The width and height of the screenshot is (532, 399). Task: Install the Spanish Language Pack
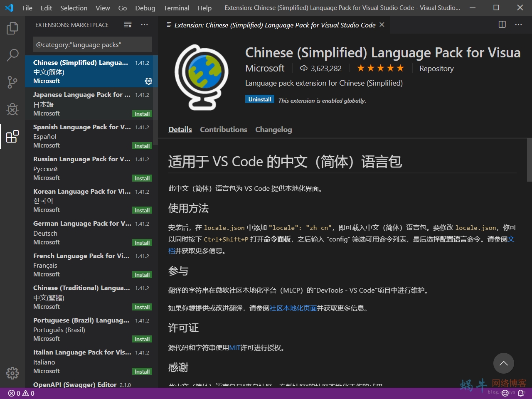(x=142, y=146)
